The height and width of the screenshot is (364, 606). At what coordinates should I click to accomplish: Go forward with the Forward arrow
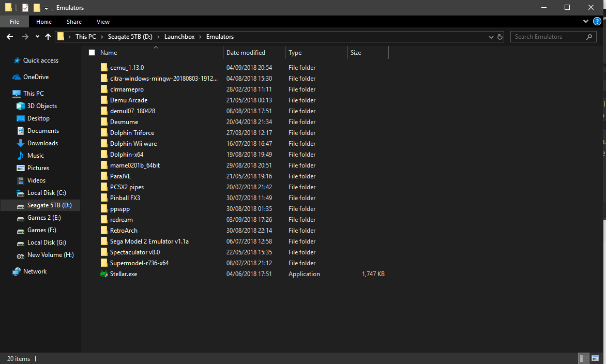point(25,37)
